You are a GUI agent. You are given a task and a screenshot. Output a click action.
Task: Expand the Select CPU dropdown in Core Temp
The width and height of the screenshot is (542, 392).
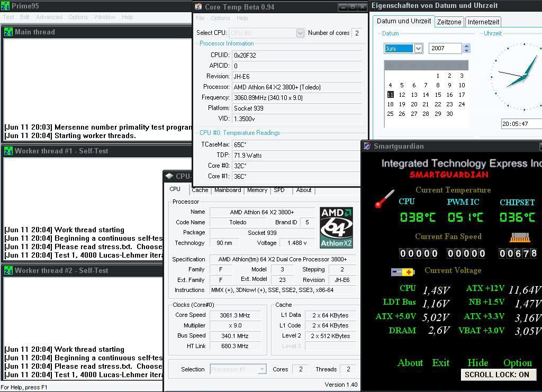coord(300,33)
